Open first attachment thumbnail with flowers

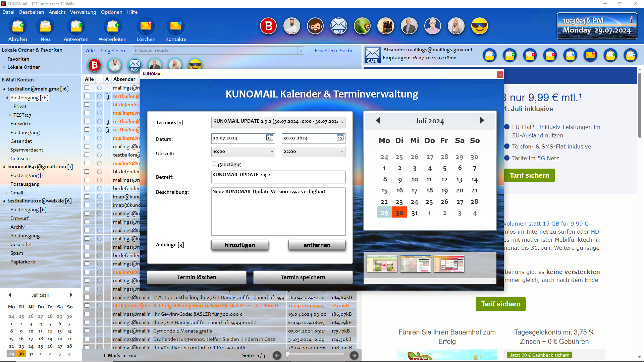tap(382, 264)
